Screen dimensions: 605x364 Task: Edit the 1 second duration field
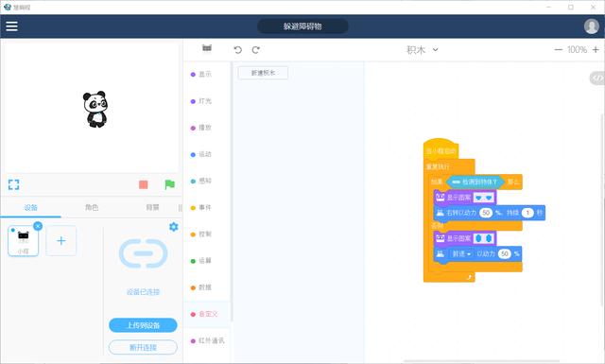(x=527, y=213)
